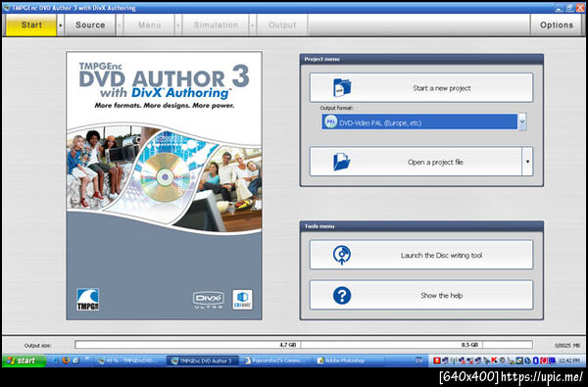Click Show the help

point(421,295)
